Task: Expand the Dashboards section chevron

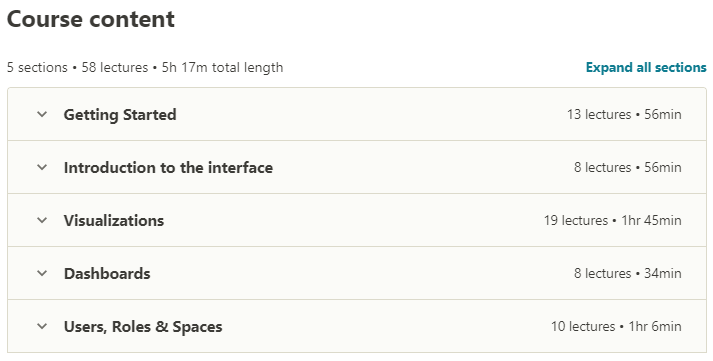Action: click(x=42, y=273)
